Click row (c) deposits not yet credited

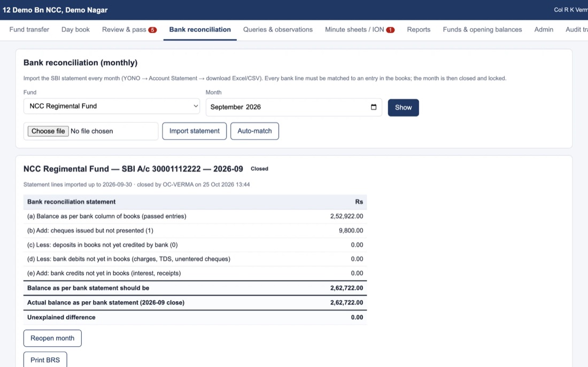[195, 245]
